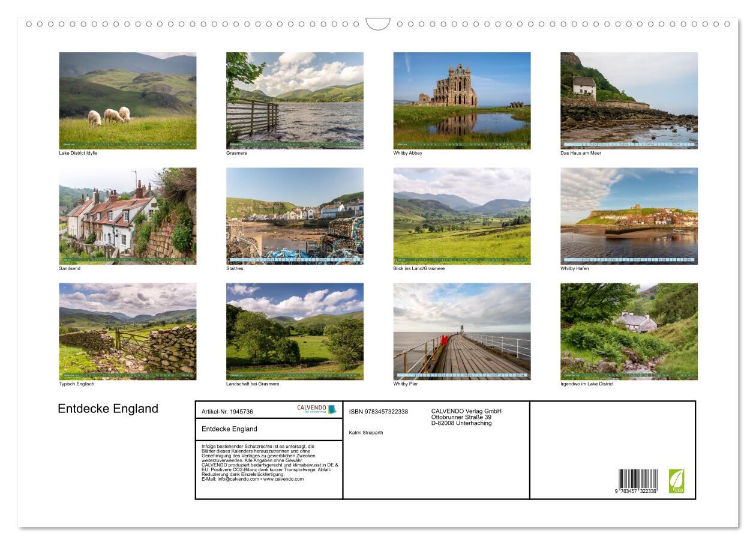
Task: Open the Whitby Abbey ruins photo
Action: (461, 100)
